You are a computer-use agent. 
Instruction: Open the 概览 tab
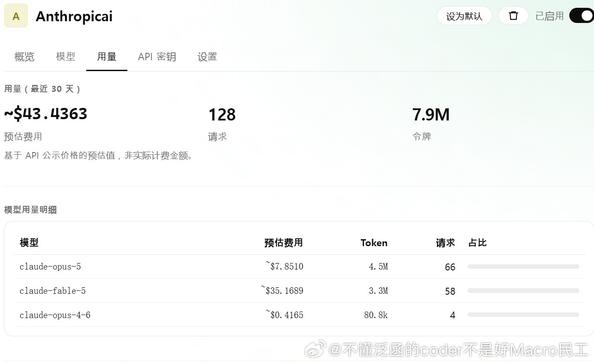tap(24, 57)
